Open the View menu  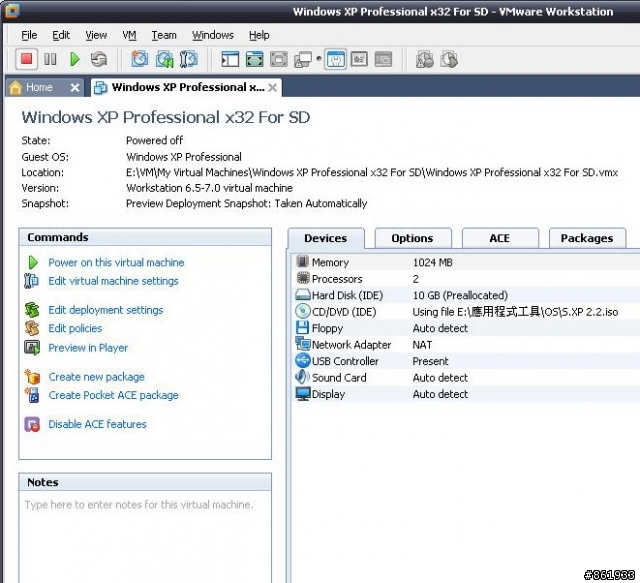click(96, 35)
